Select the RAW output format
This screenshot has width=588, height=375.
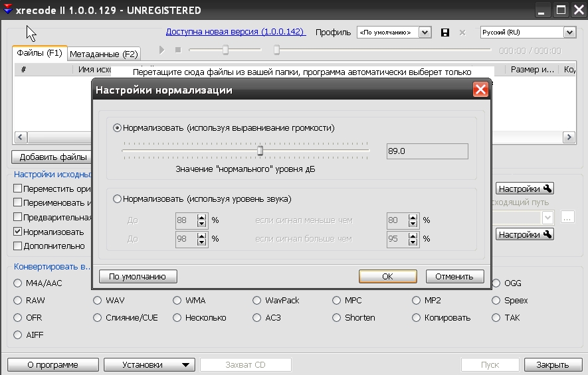pyautogui.click(x=17, y=300)
